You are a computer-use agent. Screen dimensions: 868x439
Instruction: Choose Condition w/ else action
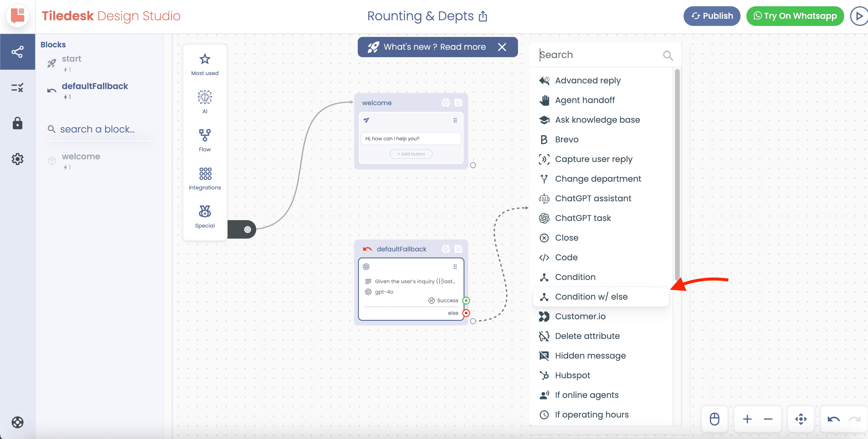coord(601,296)
